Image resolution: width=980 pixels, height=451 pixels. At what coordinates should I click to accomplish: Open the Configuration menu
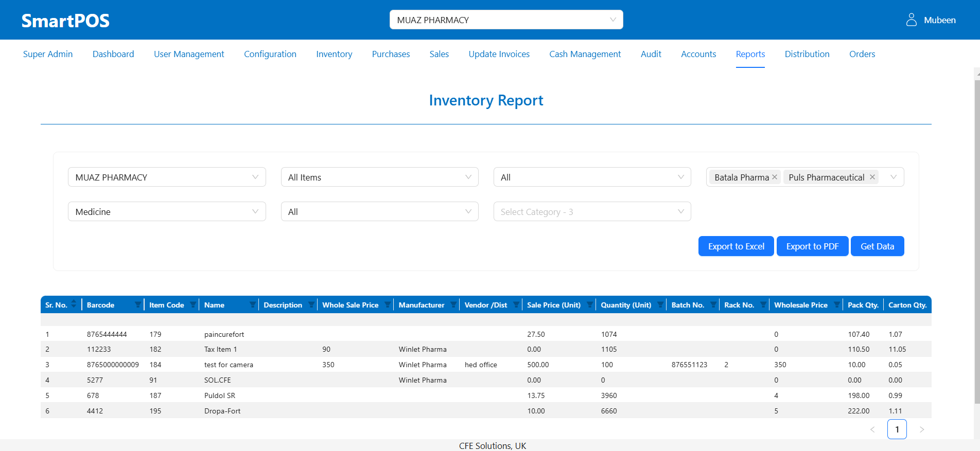pos(270,54)
